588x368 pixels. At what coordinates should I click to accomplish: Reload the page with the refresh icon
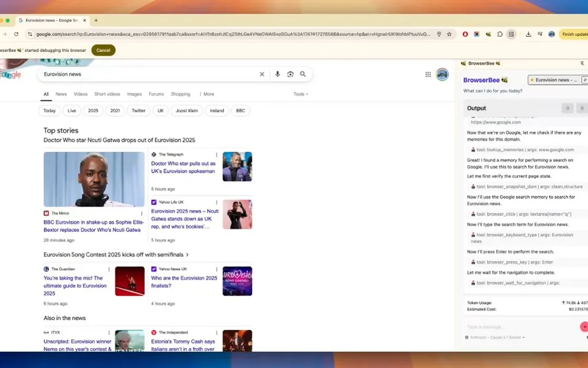[x=16, y=34]
